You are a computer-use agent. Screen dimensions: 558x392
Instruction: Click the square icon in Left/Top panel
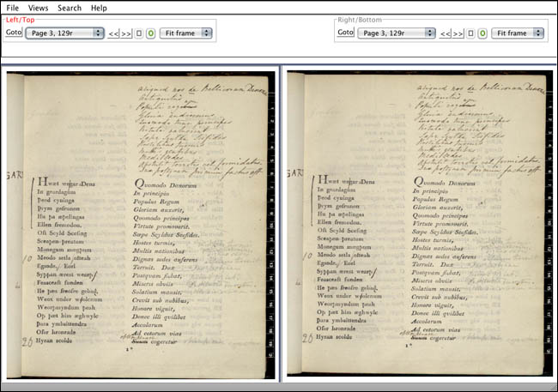139,33
